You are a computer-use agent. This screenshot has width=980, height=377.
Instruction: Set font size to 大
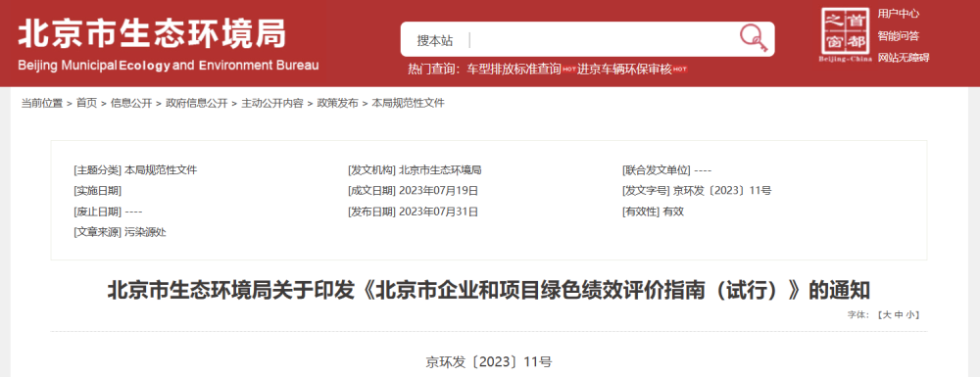coord(886,315)
